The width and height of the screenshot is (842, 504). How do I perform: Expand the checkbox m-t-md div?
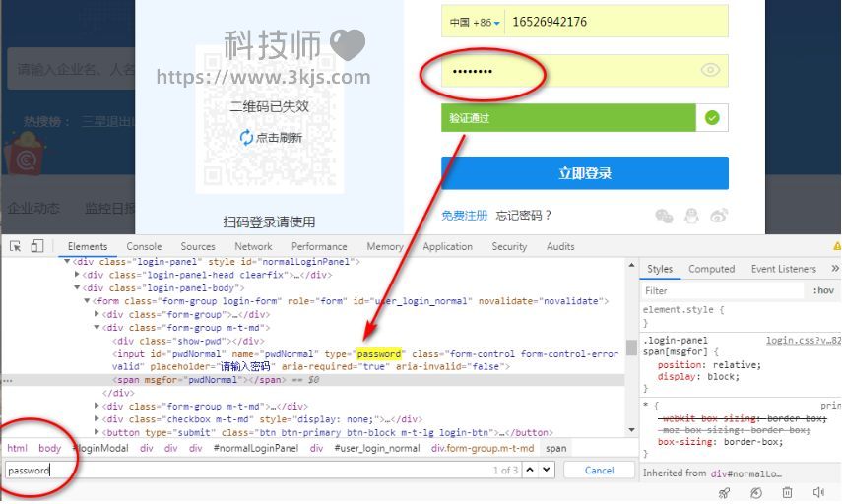[97, 419]
